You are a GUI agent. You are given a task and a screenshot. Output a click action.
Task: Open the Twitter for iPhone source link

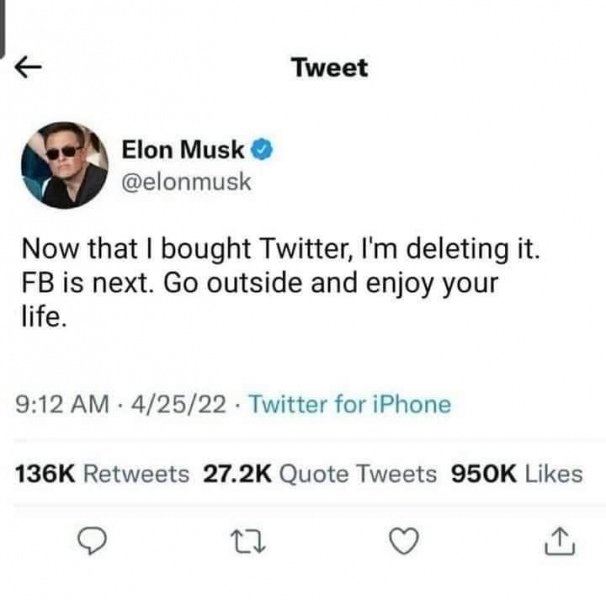[349, 404]
